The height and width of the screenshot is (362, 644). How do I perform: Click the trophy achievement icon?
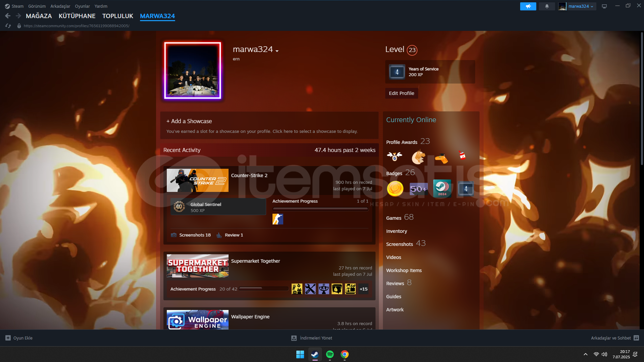324,289
